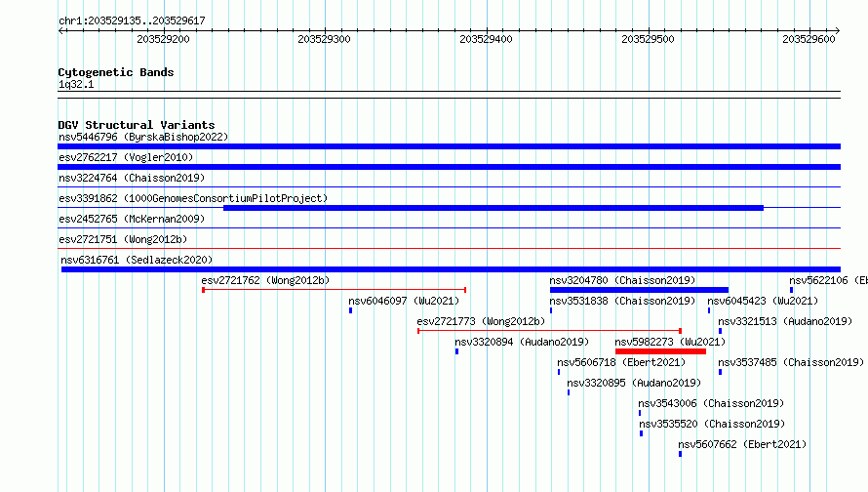The width and height of the screenshot is (868, 492).
Task: Open the esv2721751 (Wong2012b) label
Action: pyautogui.click(x=123, y=239)
